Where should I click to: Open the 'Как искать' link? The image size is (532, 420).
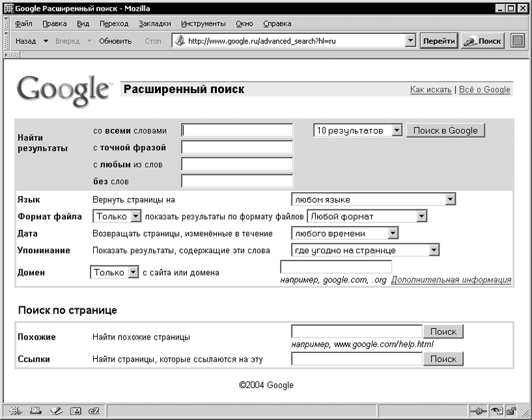(x=431, y=90)
